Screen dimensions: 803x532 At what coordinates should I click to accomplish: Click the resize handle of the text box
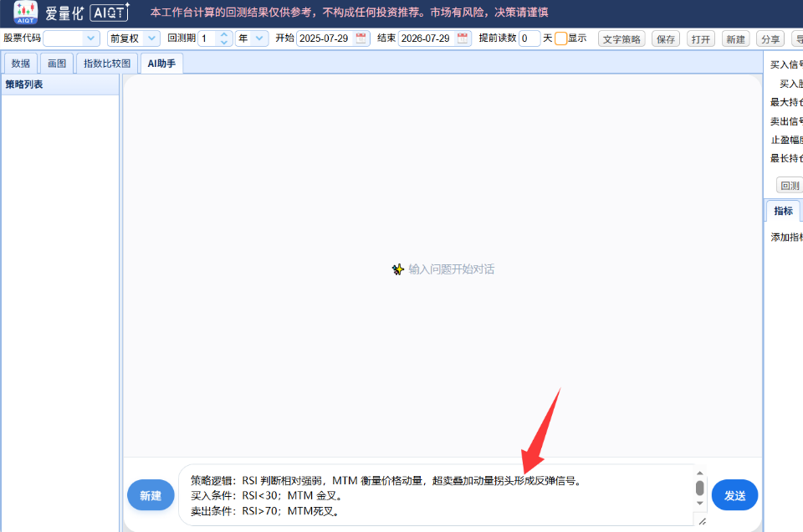(702, 521)
